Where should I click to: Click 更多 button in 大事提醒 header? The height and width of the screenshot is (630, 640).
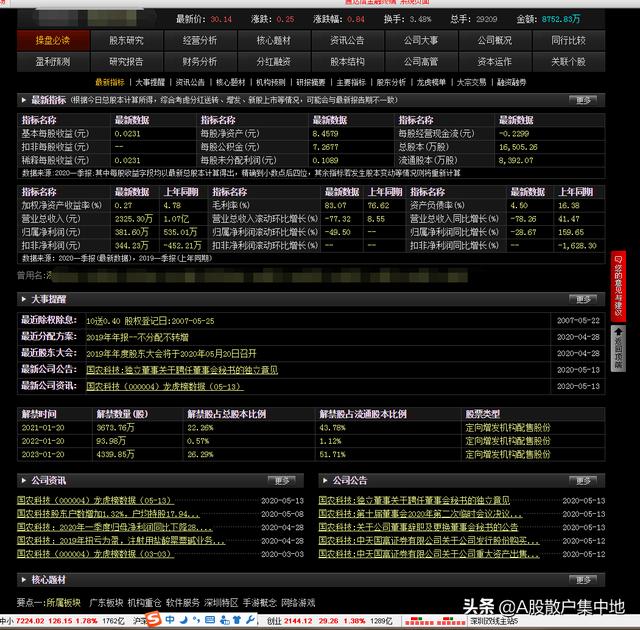(583, 299)
